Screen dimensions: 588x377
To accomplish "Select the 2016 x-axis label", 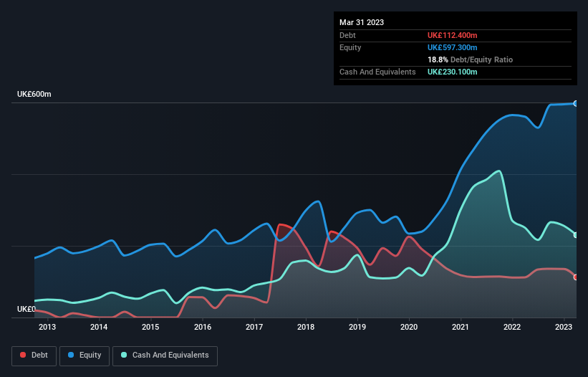I will (x=203, y=327).
